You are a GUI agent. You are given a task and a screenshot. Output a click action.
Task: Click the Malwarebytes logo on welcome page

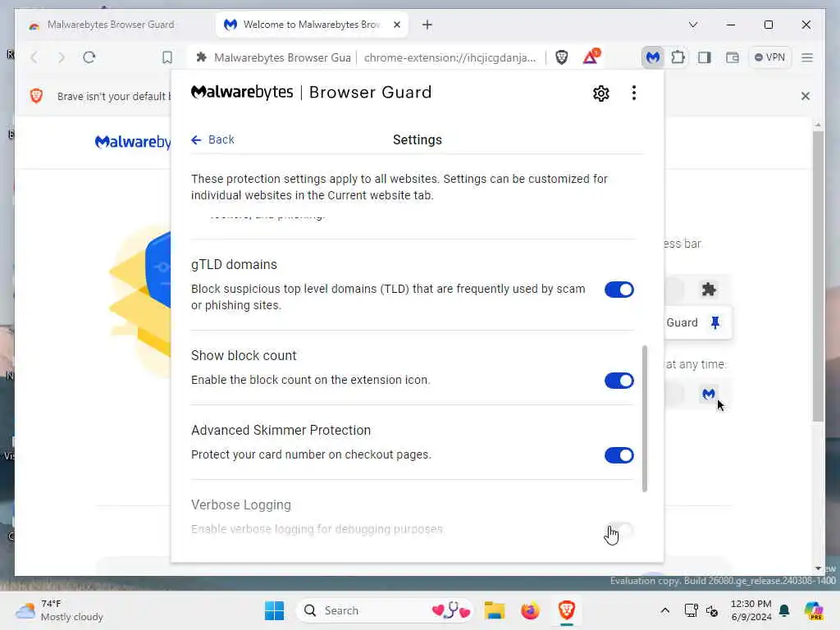tap(133, 142)
